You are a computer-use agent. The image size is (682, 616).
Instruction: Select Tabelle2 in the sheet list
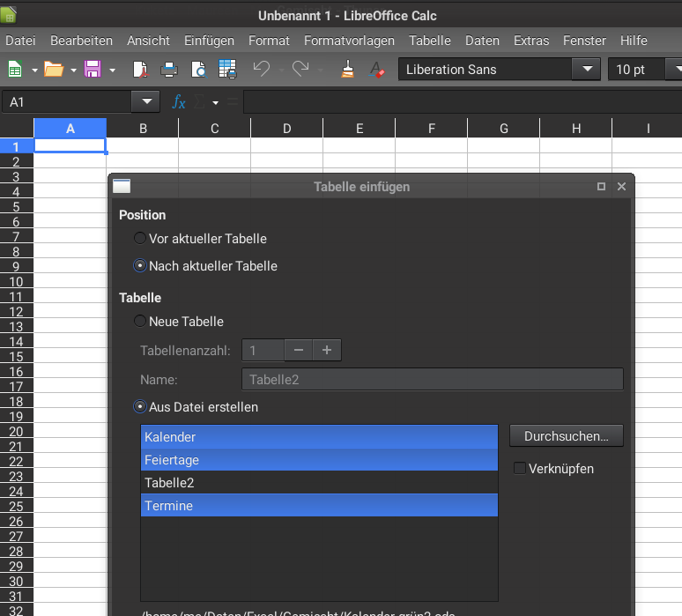[319, 482]
